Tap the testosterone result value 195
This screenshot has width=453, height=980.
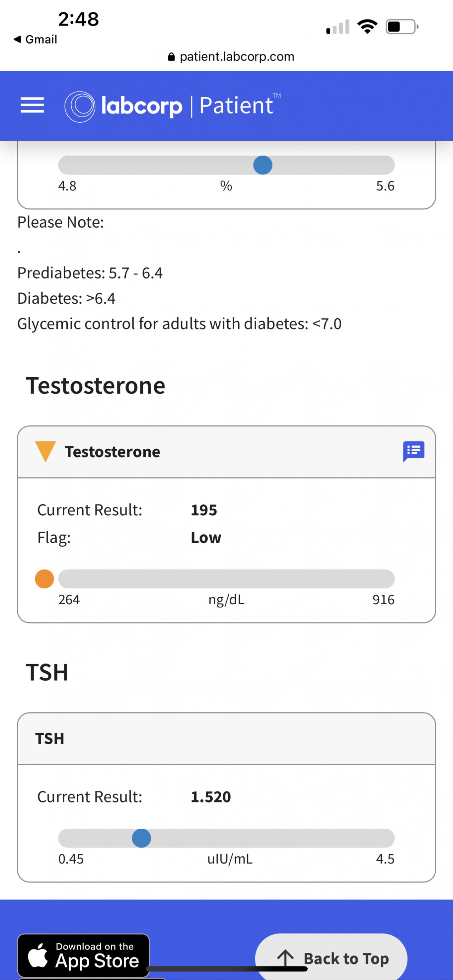[x=204, y=510]
